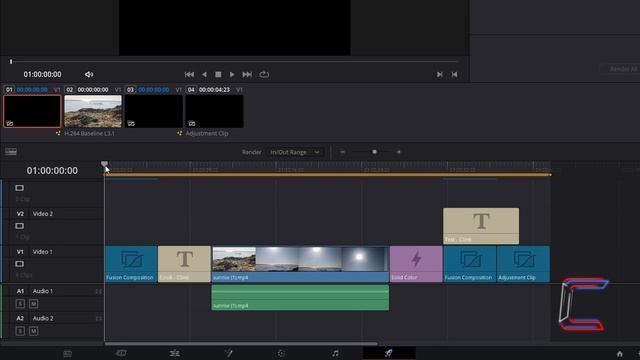Select the V2 track destination label
The width and height of the screenshot is (640, 360).
coord(20,214)
